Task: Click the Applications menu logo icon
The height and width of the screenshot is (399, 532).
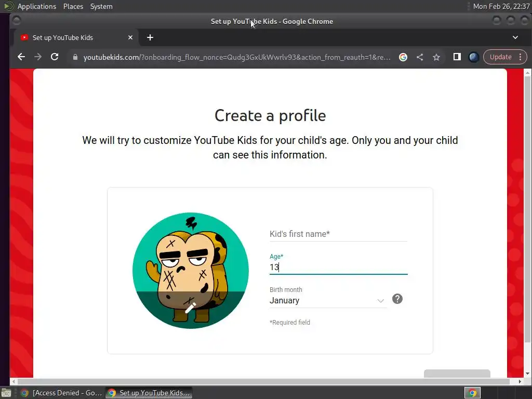Action: 8,6
